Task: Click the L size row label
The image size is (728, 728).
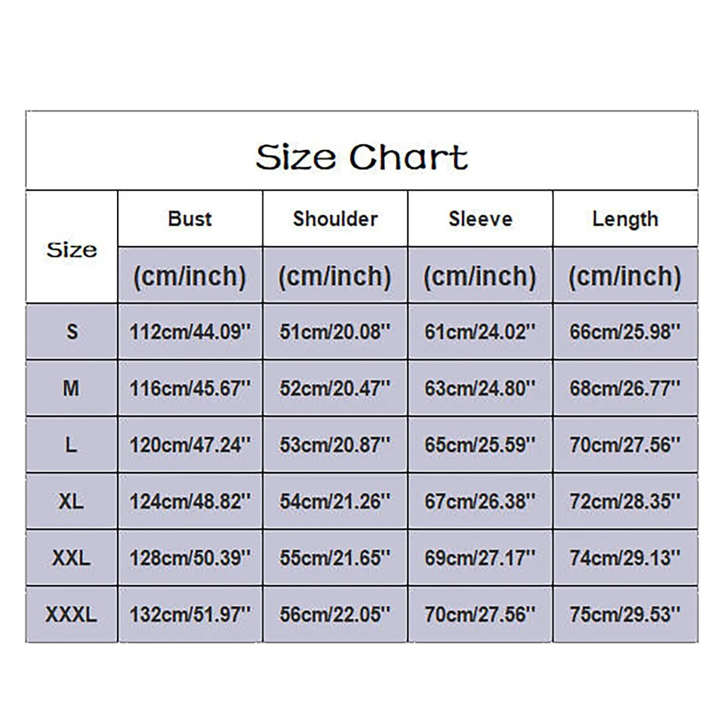Action: pyautogui.click(x=71, y=445)
